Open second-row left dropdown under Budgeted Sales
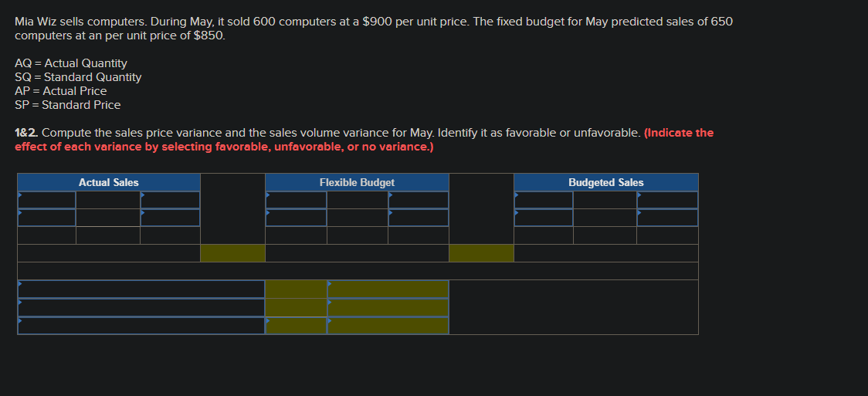The image size is (868, 396). click(544, 218)
